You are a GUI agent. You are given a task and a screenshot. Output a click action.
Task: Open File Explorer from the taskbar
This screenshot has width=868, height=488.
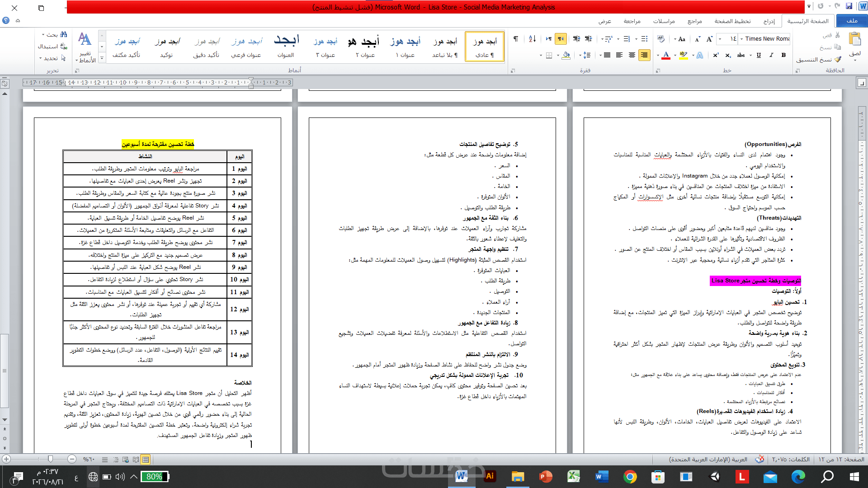(x=518, y=476)
